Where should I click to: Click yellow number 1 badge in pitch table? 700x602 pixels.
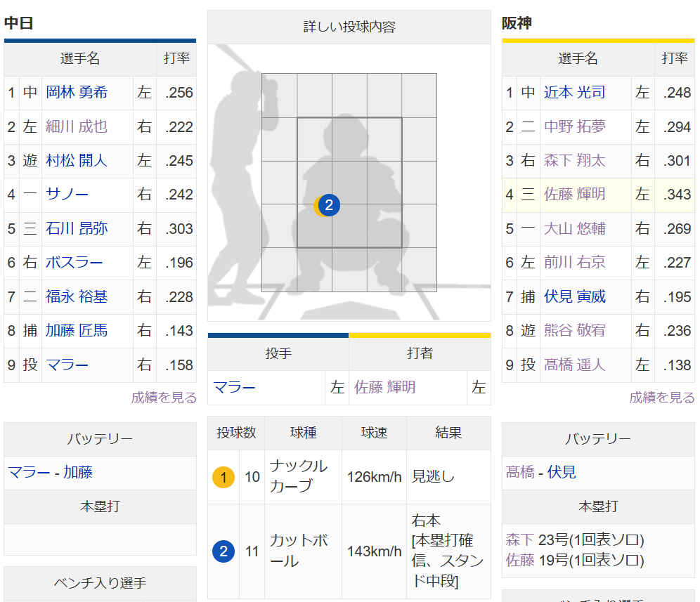point(223,477)
